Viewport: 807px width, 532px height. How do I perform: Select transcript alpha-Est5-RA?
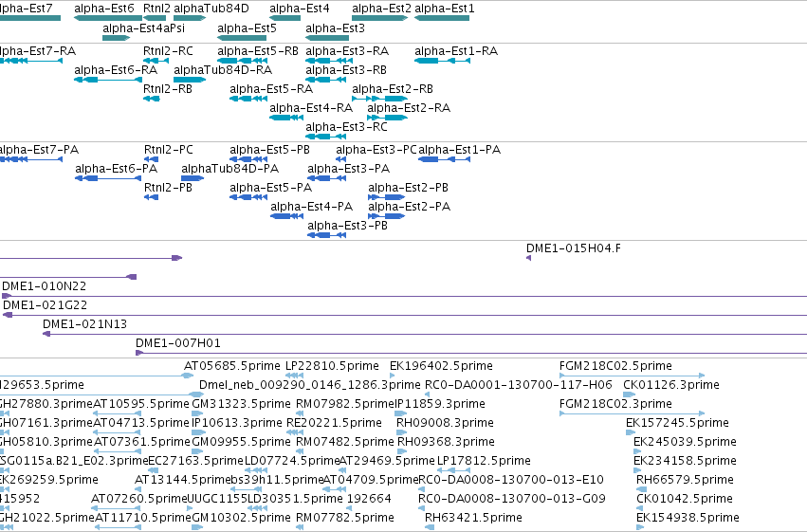point(248,99)
